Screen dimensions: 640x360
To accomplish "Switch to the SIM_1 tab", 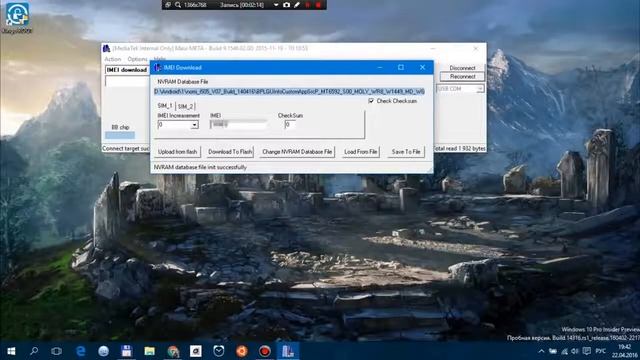I will click(165, 106).
